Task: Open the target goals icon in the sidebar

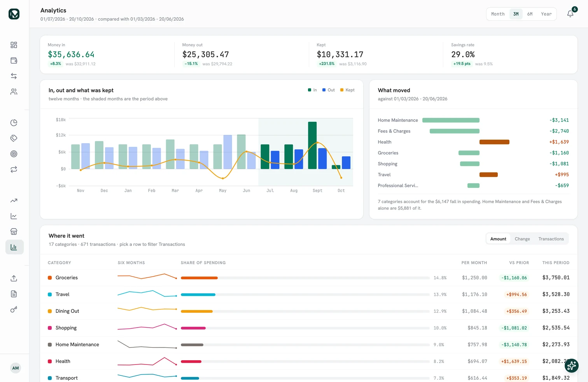Action: (x=14, y=154)
